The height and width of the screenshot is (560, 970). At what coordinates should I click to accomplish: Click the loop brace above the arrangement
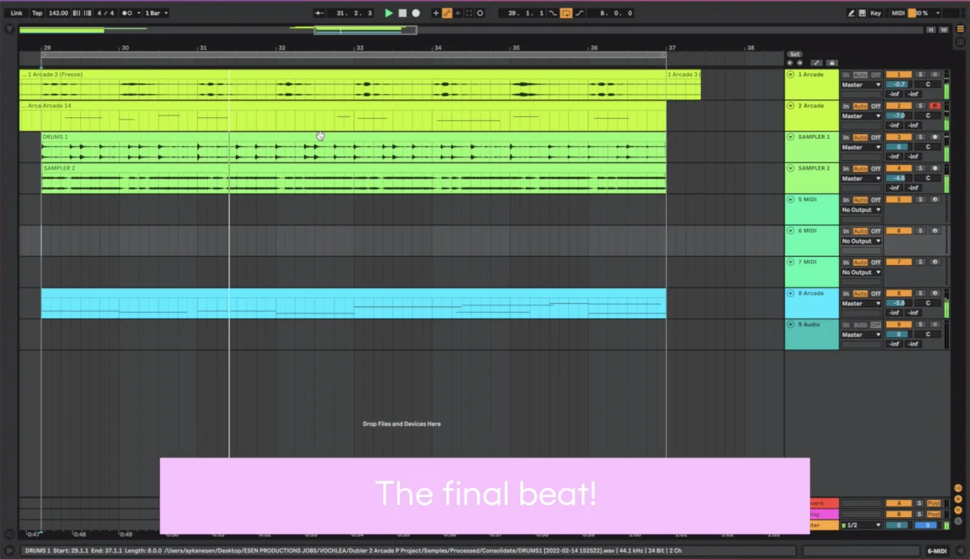point(353,55)
